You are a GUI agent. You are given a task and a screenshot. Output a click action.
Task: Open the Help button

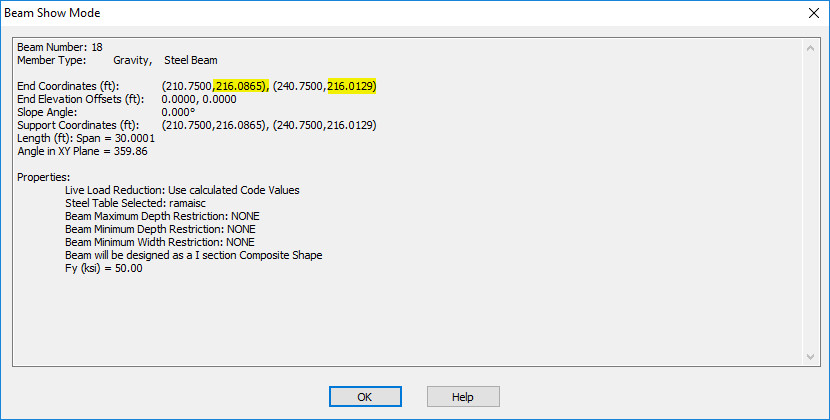tap(463, 397)
